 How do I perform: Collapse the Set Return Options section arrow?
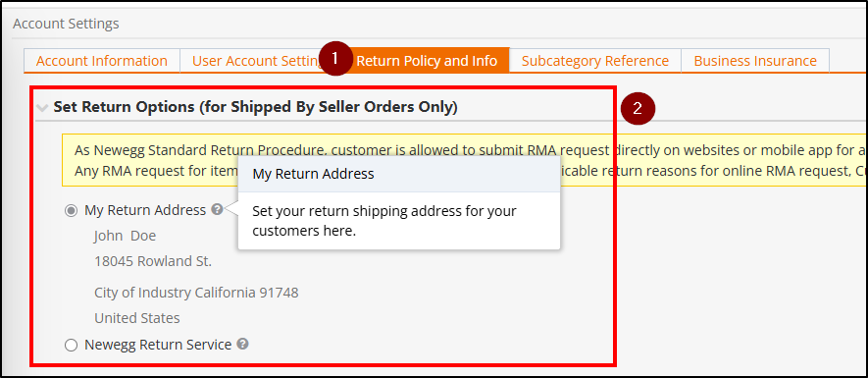(42, 108)
